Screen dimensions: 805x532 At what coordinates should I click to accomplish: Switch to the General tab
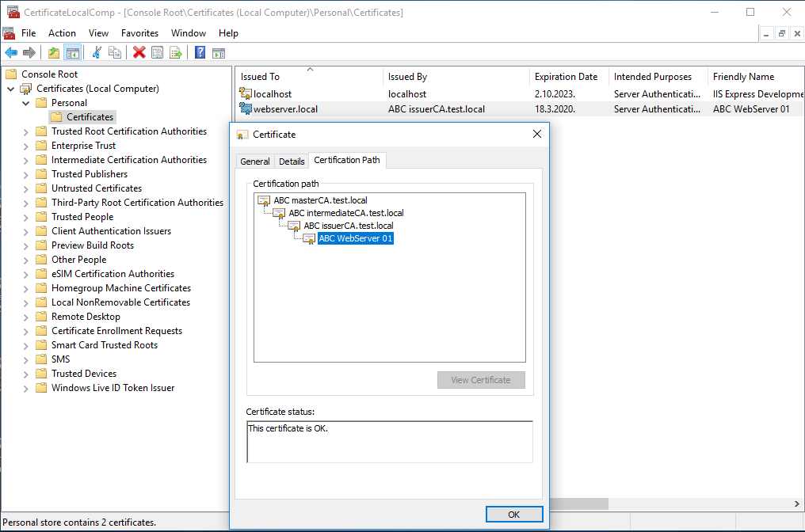click(255, 161)
